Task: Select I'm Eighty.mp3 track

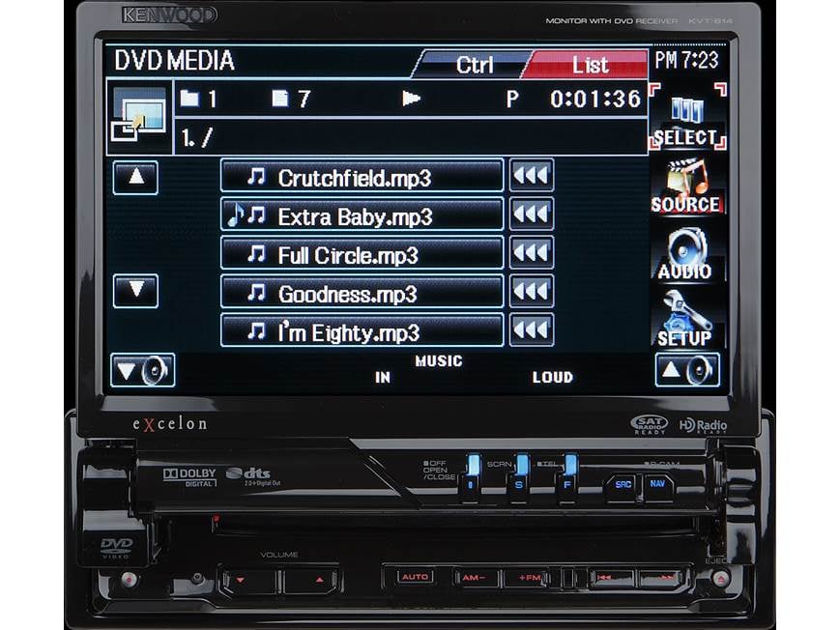Action: (362, 330)
